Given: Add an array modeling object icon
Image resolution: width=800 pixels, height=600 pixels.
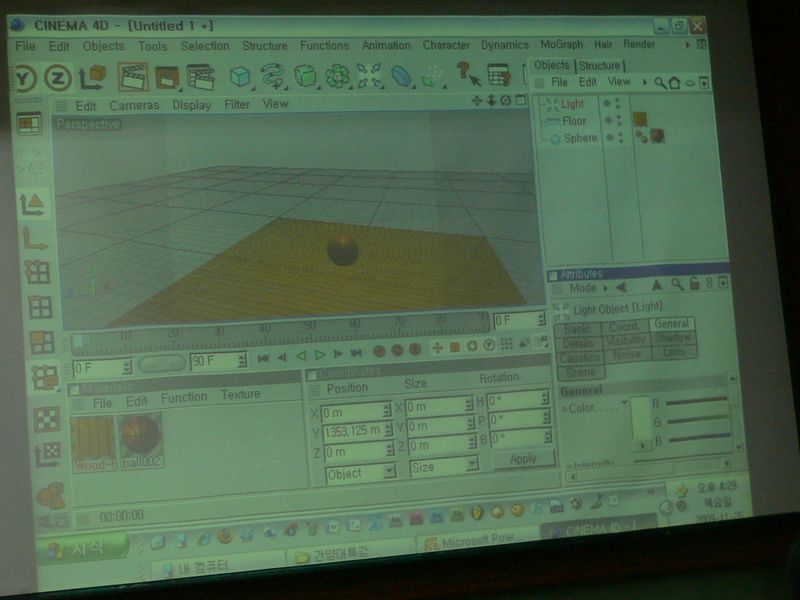Looking at the screenshot, I should [x=337, y=77].
